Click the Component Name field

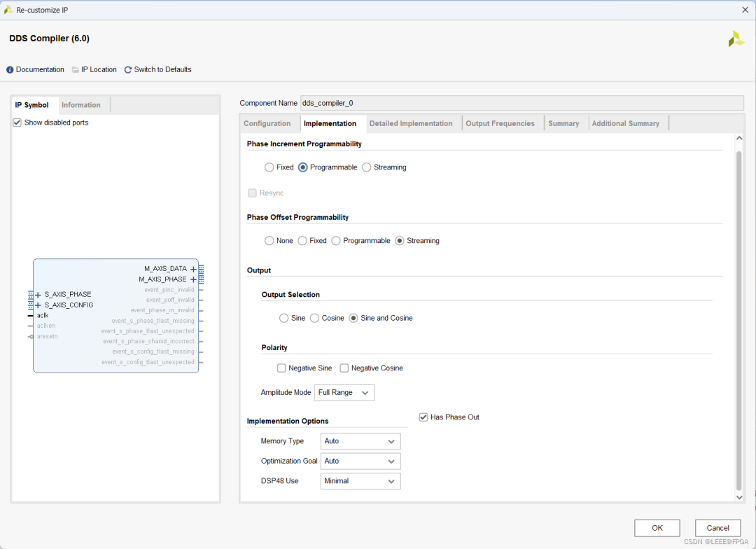[x=521, y=103]
